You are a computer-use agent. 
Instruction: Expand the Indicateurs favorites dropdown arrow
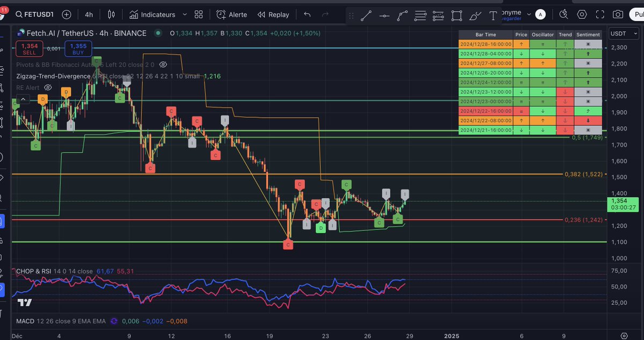click(185, 15)
